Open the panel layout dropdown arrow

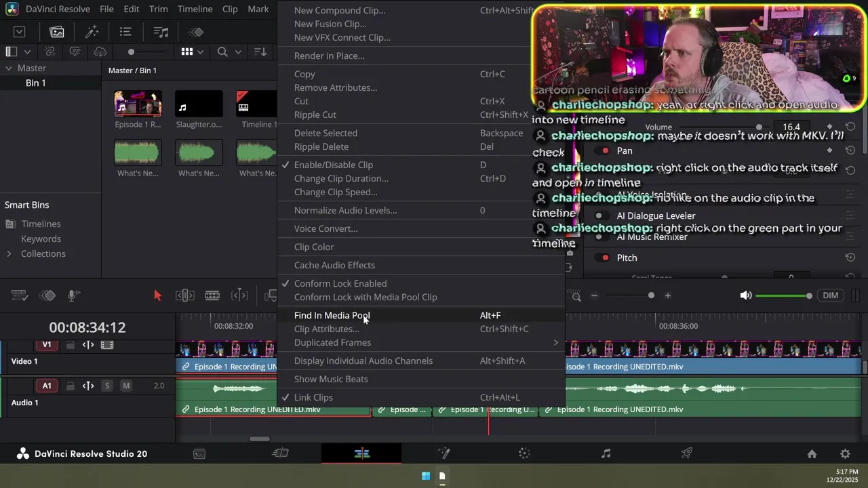pos(27,52)
